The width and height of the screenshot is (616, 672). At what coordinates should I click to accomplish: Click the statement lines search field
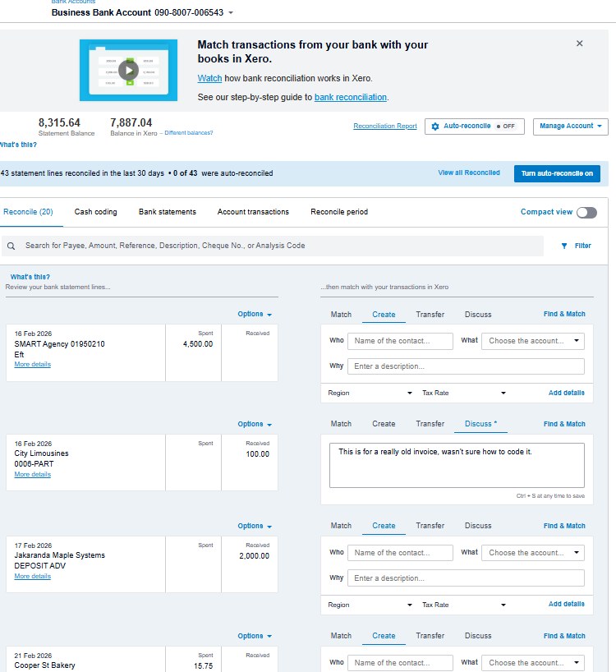tap(279, 246)
